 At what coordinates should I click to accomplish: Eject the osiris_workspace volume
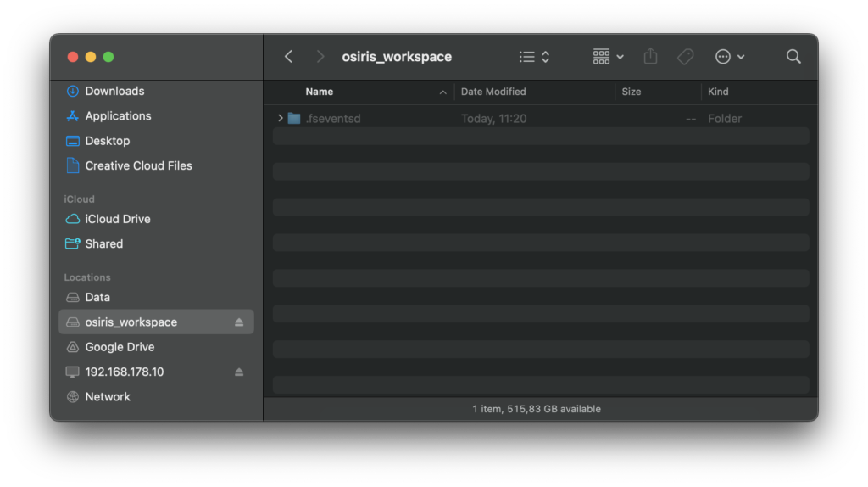coord(239,322)
